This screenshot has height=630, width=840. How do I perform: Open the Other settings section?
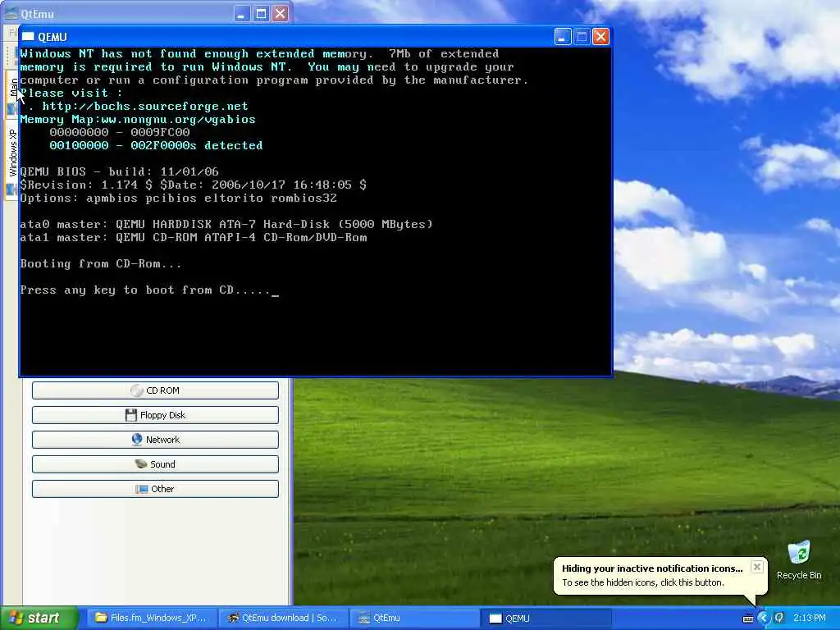point(155,489)
